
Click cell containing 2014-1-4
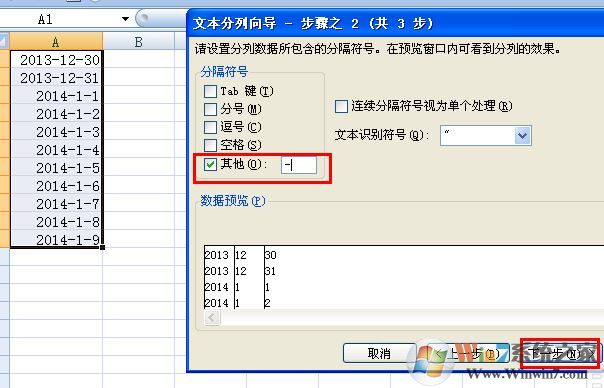click(x=57, y=149)
